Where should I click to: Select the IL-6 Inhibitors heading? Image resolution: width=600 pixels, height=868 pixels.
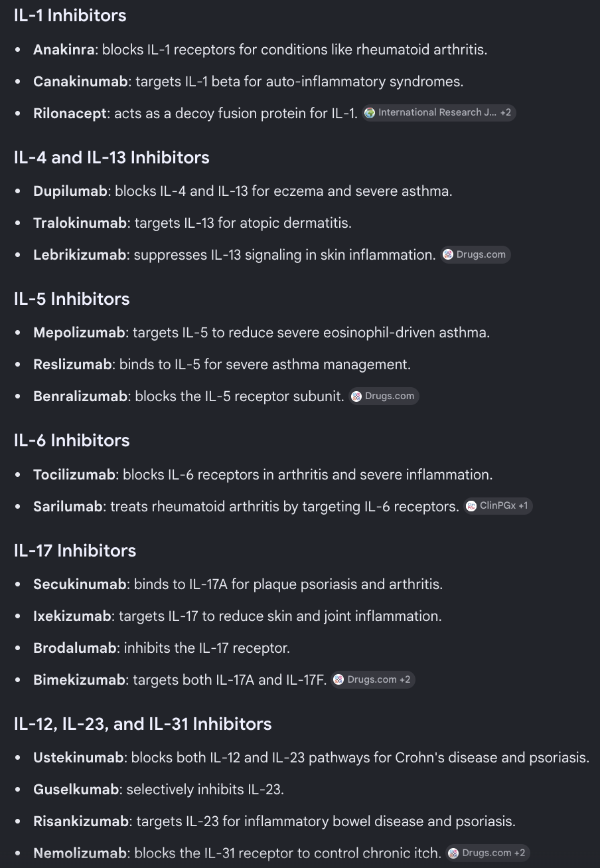[x=72, y=440]
